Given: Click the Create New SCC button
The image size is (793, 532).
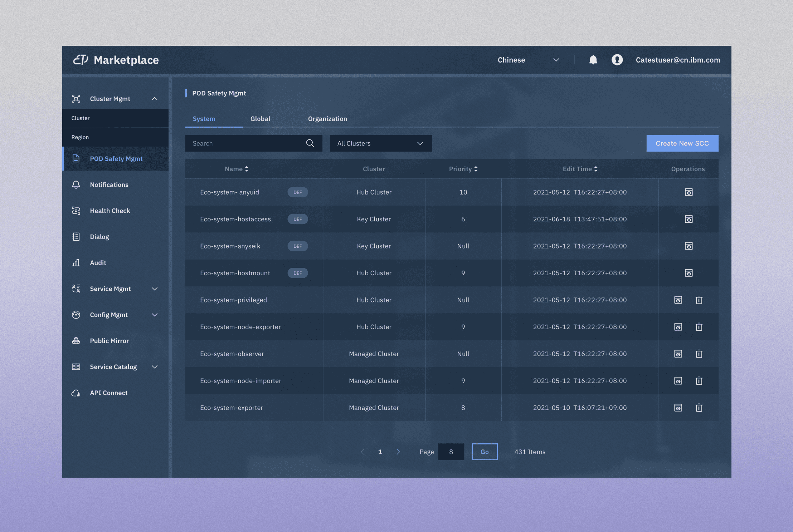Looking at the screenshot, I should [682, 143].
